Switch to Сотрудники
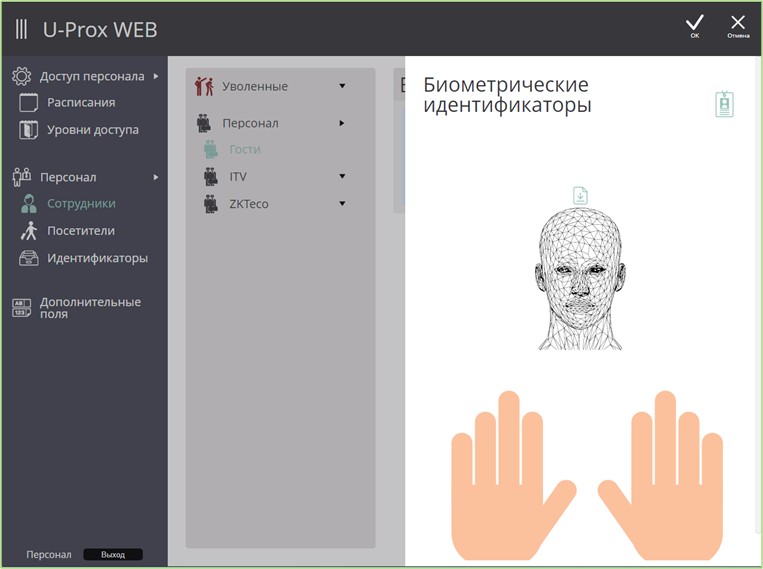The width and height of the screenshot is (763, 569). tap(81, 203)
